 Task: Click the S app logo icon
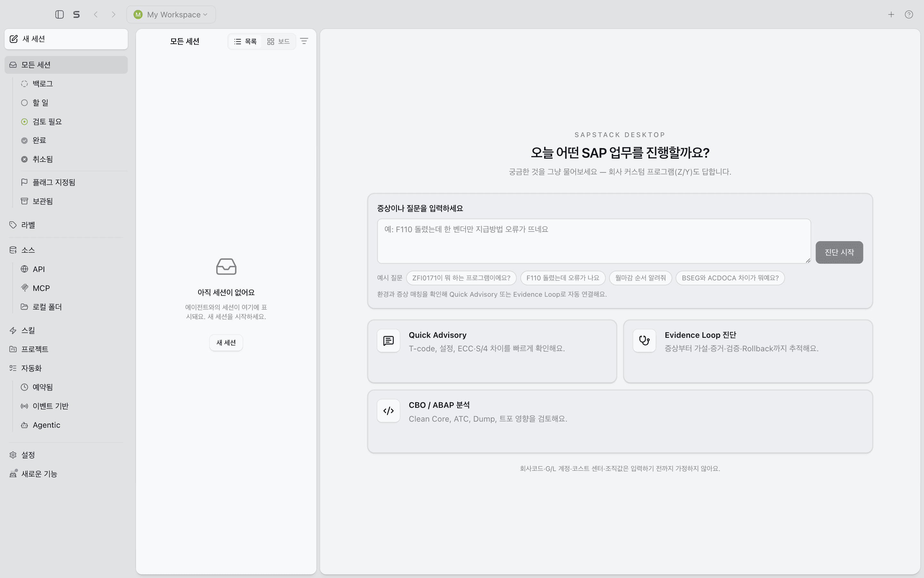coord(76,14)
